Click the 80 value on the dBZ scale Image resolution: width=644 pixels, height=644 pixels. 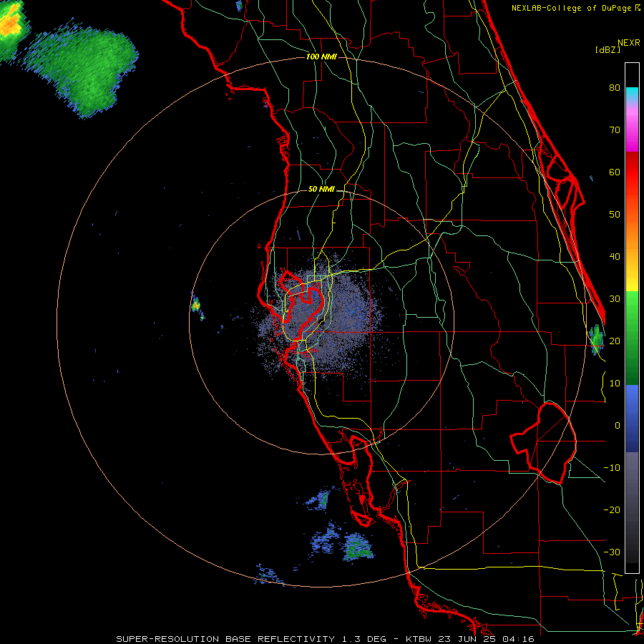coord(615,88)
